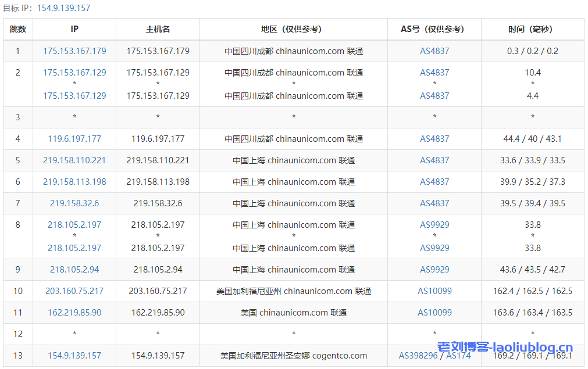The height and width of the screenshot is (369, 588).
Task: Click the AS10099 link in hop 10 row
Action: (x=434, y=291)
